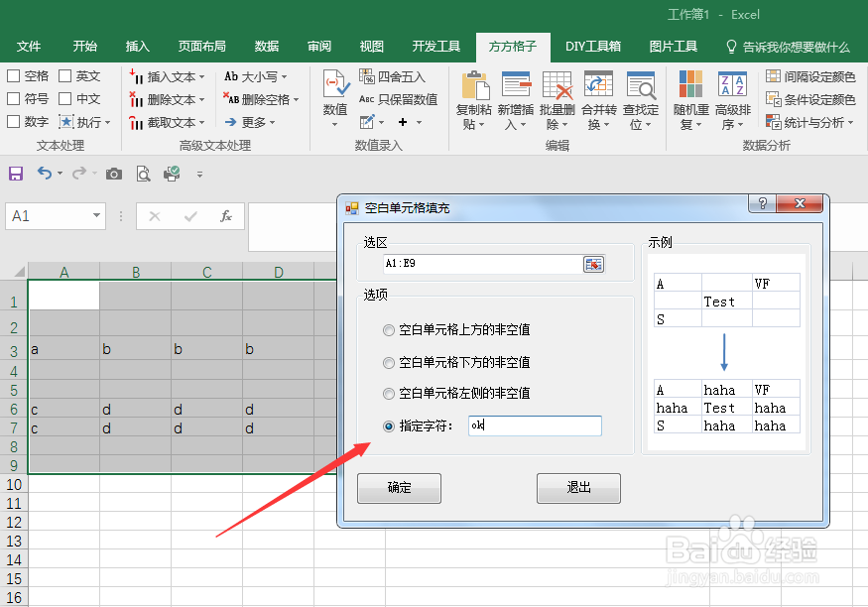Click the 条件设定颜色 conditional color icon
868x607 pixels.
(773, 99)
